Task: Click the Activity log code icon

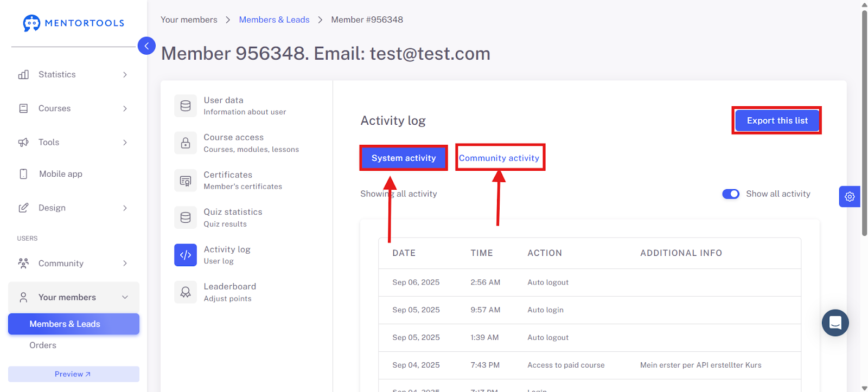Action: 186,255
